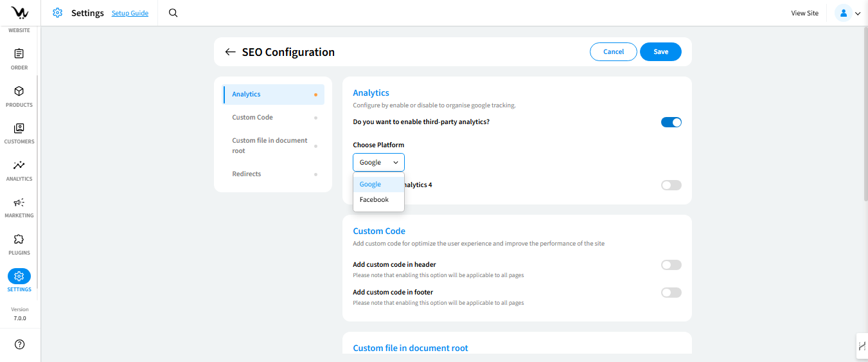Screen dimensions: 868x362
Task: Open the Analytics chart icon in sidebar
Action: tap(19, 165)
